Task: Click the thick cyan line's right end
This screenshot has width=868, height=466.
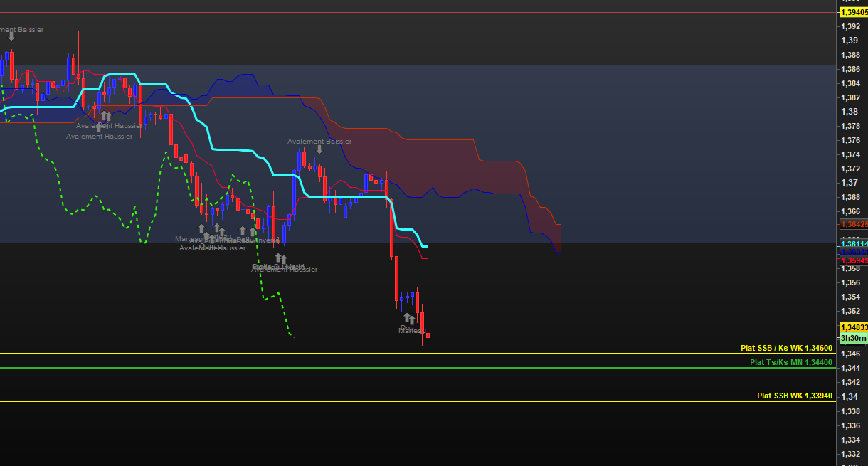Action: coord(425,246)
